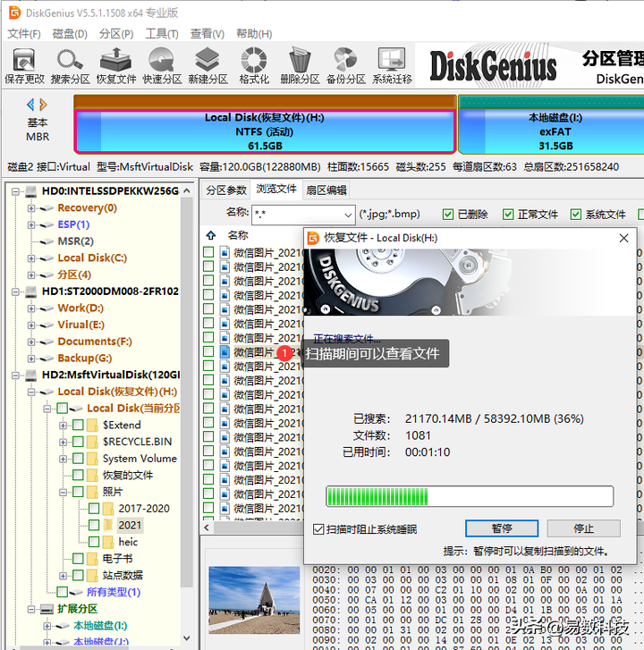Open the 磁盘(D) menu
Screen dimensions: 644x650
70,34
